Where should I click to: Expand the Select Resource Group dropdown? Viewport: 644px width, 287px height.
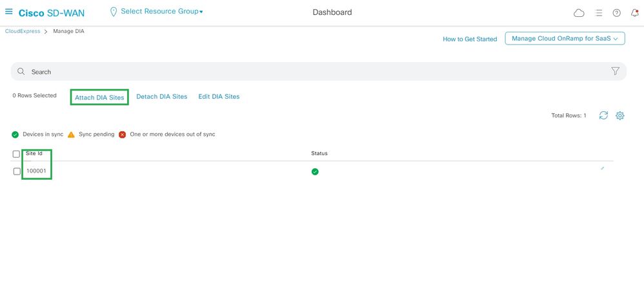pyautogui.click(x=157, y=12)
